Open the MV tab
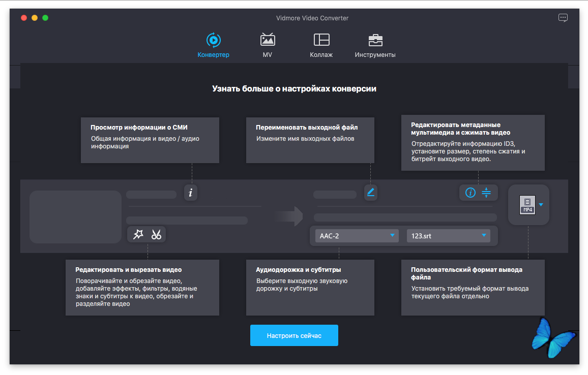This screenshot has height=375, width=588. (x=268, y=45)
